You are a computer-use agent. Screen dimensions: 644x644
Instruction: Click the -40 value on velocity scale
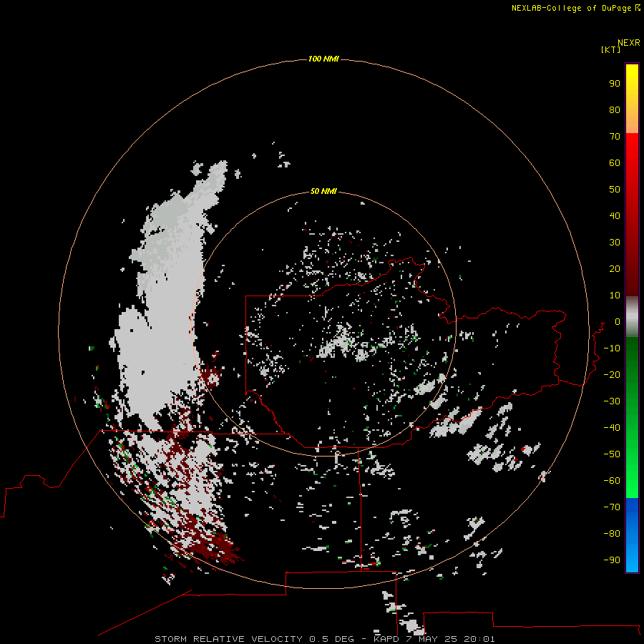click(x=612, y=428)
